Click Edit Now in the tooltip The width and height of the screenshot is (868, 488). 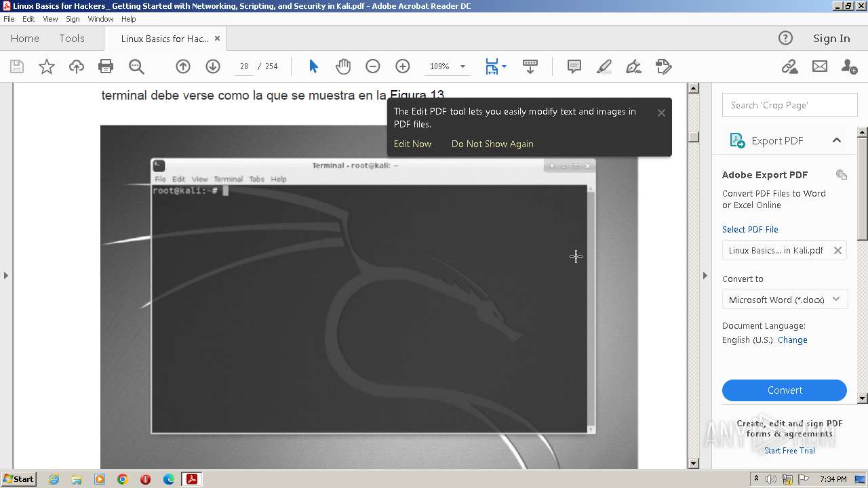tap(412, 144)
